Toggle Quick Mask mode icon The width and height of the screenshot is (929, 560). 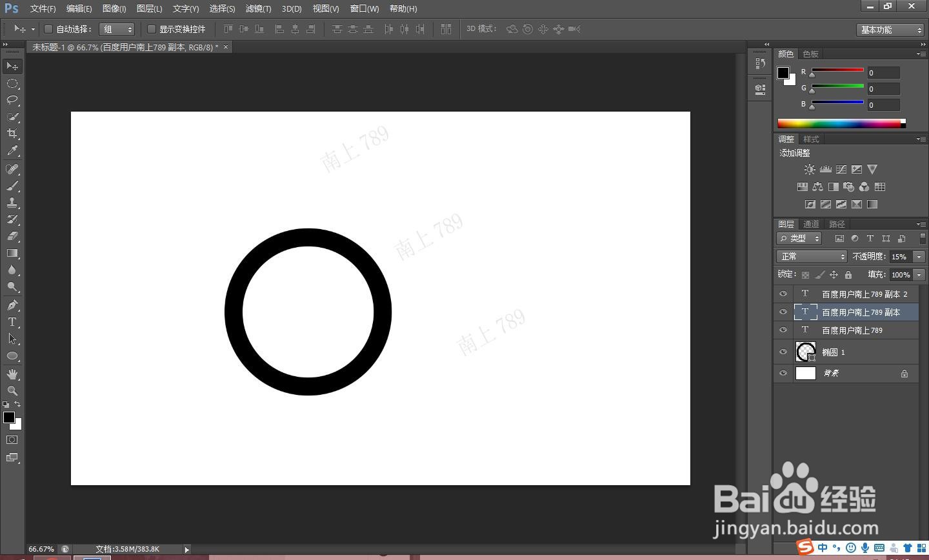point(12,440)
